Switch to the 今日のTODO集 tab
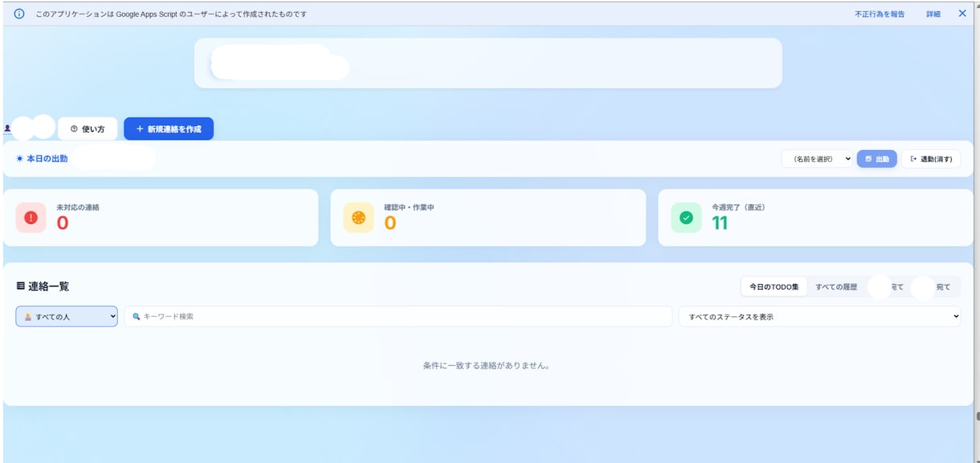The height and width of the screenshot is (463, 980). 774,286
